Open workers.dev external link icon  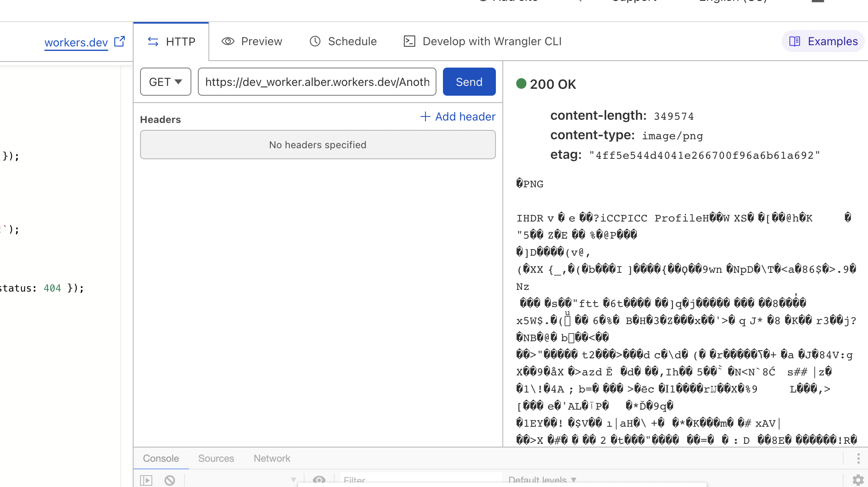119,42
